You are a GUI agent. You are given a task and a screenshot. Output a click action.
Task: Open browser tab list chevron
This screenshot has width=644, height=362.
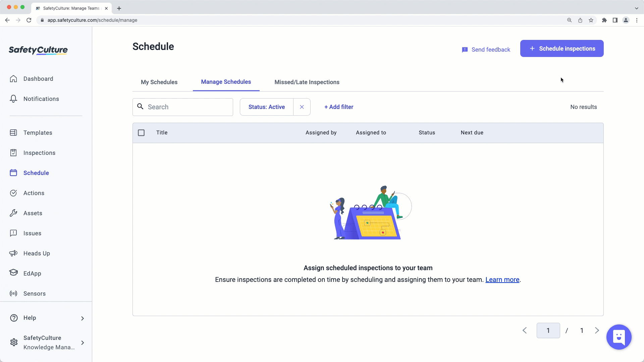[636, 8]
